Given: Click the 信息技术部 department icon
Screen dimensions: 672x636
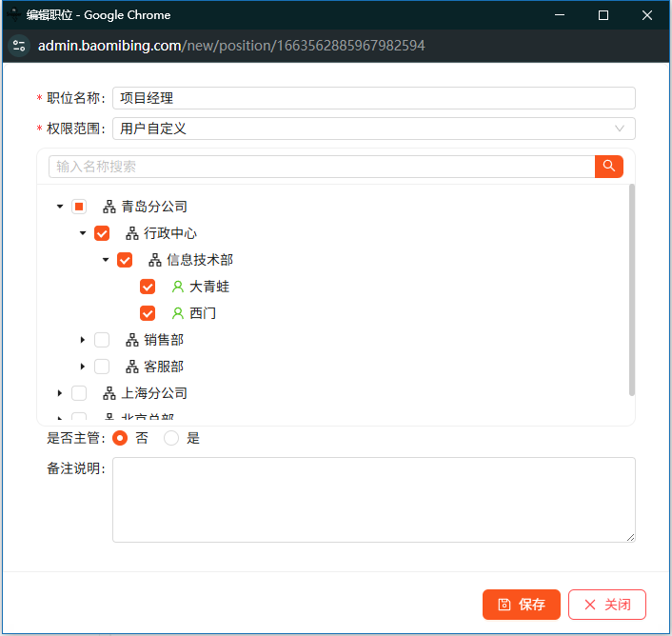Looking at the screenshot, I should (x=155, y=260).
